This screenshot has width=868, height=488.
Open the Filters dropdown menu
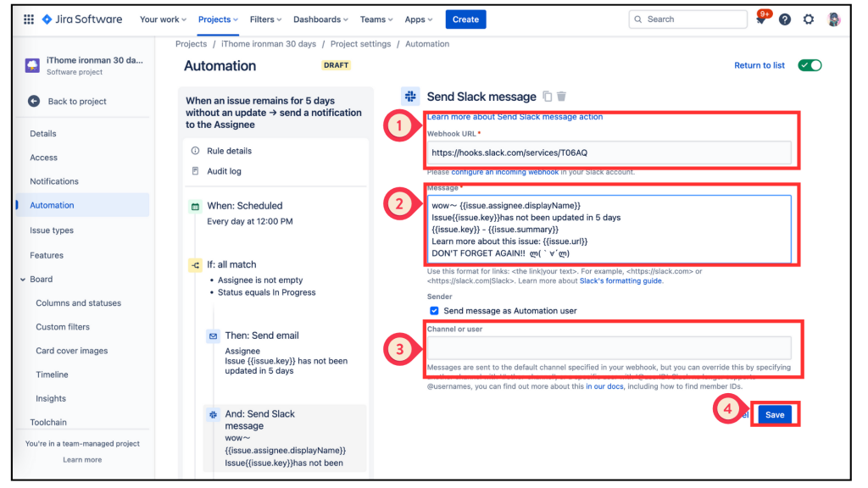(265, 19)
